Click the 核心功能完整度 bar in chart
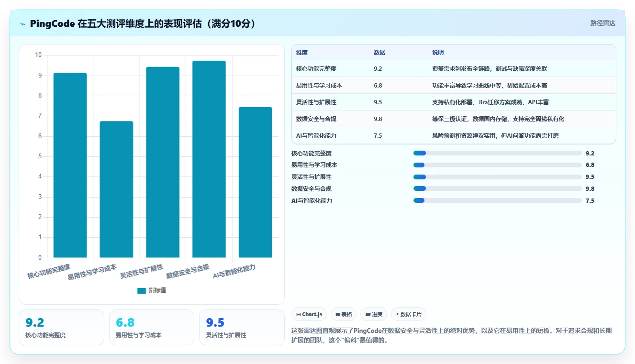 (x=70, y=165)
